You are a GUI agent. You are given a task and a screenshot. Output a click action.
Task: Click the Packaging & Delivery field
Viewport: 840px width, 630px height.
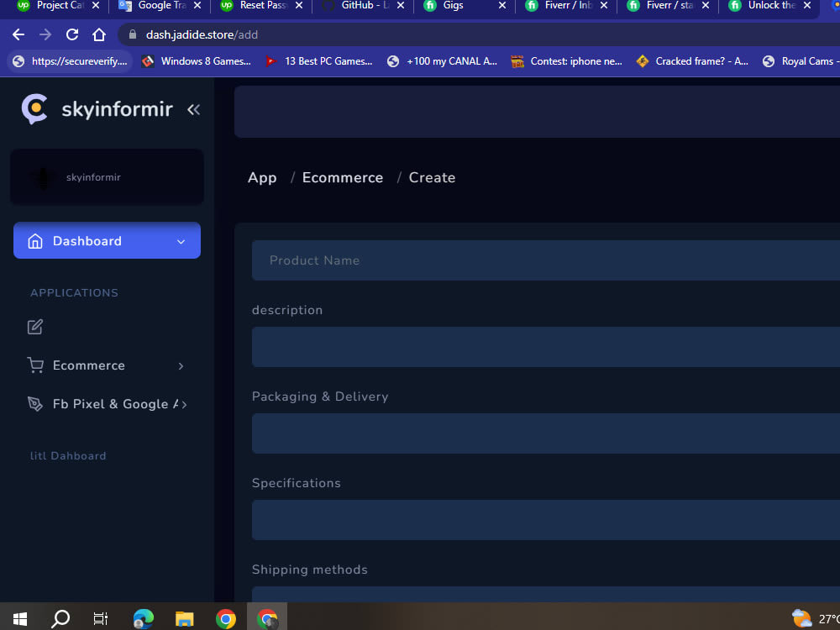point(546,433)
